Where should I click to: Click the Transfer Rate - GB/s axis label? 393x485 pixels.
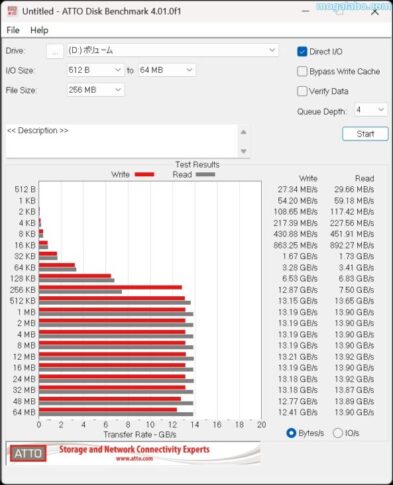tap(140, 435)
